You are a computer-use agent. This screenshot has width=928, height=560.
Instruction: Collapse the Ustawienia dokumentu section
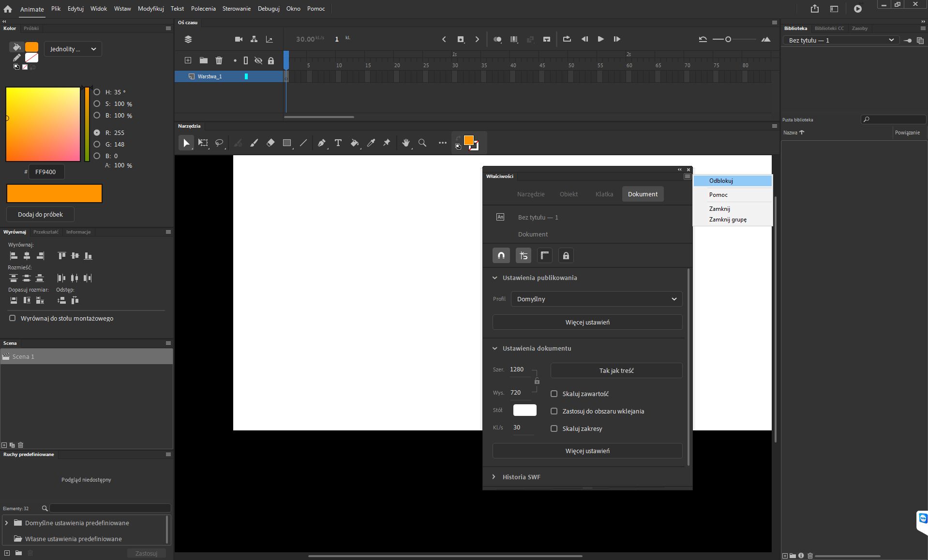495,348
